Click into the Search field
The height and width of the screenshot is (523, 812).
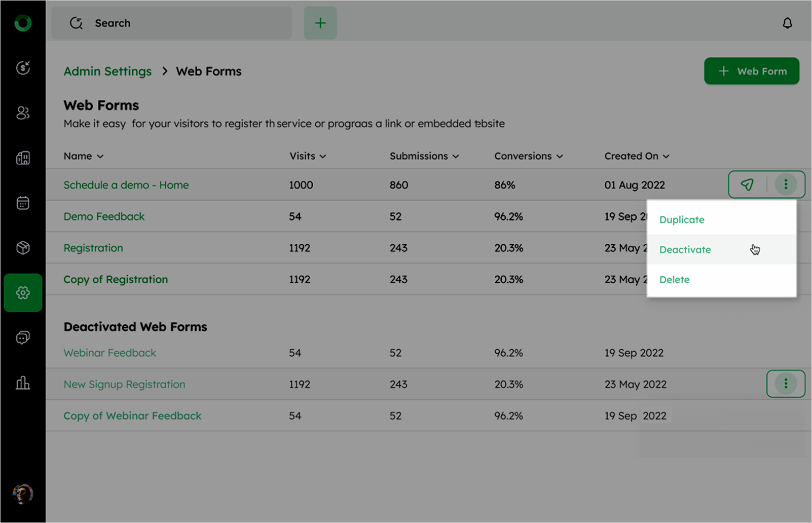coord(172,23)
